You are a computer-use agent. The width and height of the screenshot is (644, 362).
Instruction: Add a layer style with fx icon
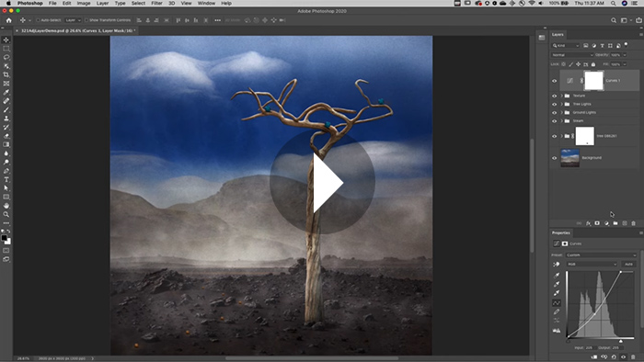click(588, 223)
